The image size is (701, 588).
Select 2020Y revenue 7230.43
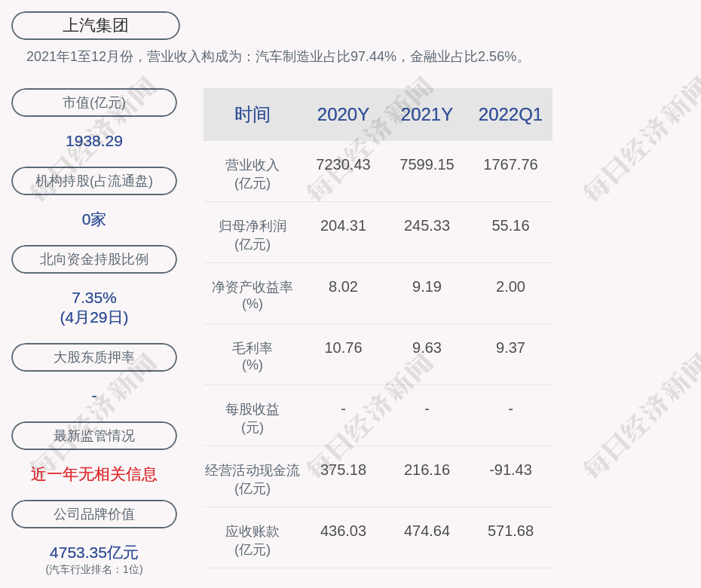click(343, 164)
